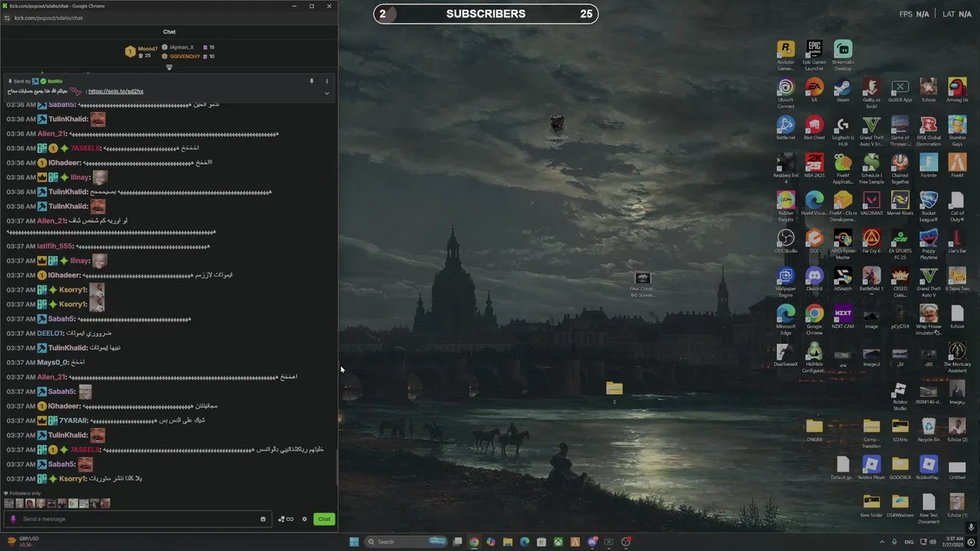The height and width of the screenshot is (551, 980).
Task: Launch Steam from the desktop
Action: point(843,90)
